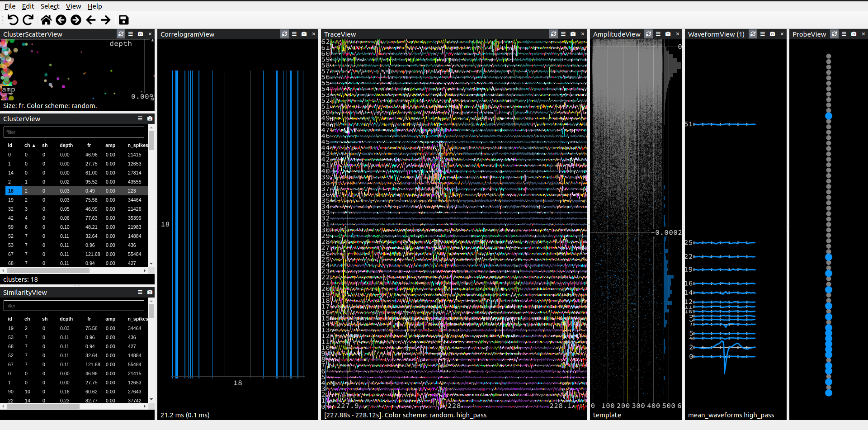
Task: Open the WaveformView options menu
Action: pyautogui.click(x=762, y=34)
